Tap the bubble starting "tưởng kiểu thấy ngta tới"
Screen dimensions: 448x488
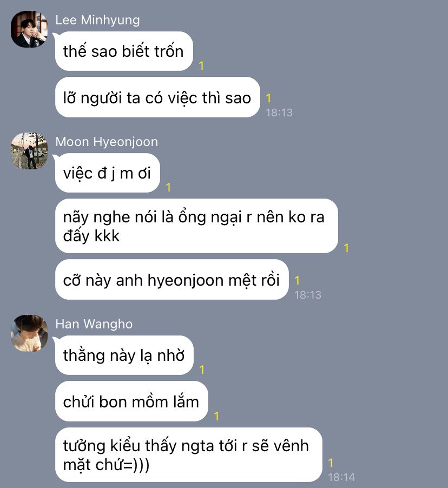click(189, 454)
